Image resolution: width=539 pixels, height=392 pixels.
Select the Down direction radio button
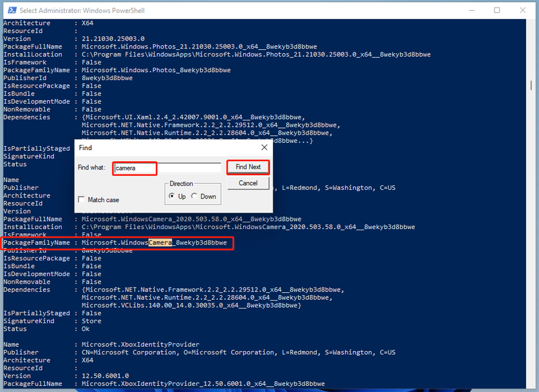(x=194, y=196)
